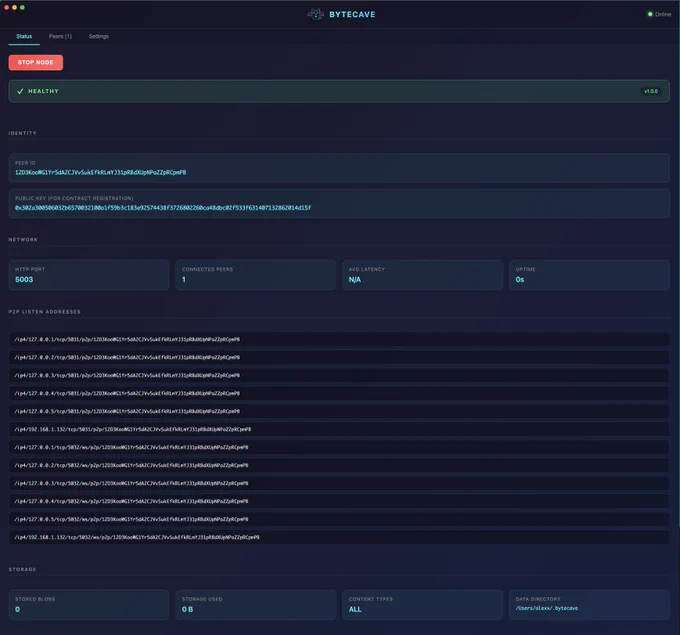
Task: Click the Online status label
Action: click(663, 14)
